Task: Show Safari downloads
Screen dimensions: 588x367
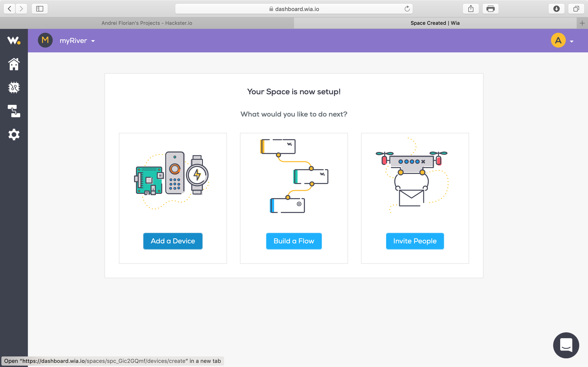Action: pyautogui.click(x=556, y=9)
